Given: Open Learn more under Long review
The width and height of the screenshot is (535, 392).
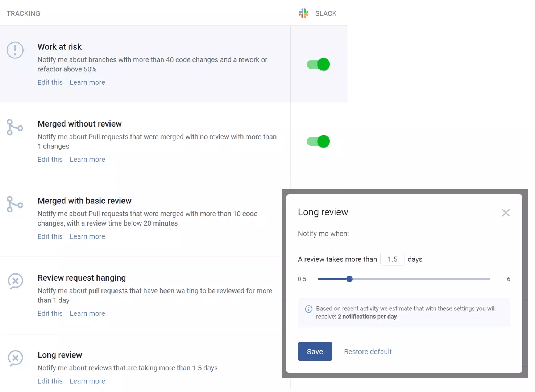Looking at the screenshot, I should pos(87,381).
